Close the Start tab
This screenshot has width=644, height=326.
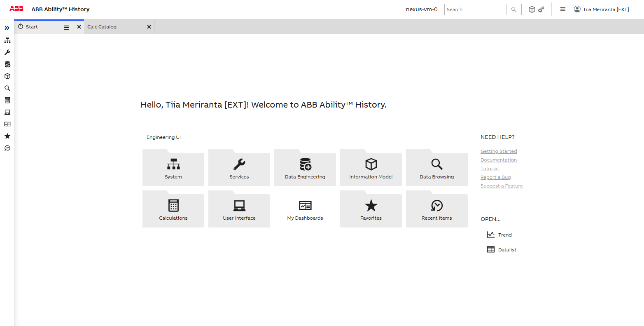pyautogui.click(x=79, y=27)
